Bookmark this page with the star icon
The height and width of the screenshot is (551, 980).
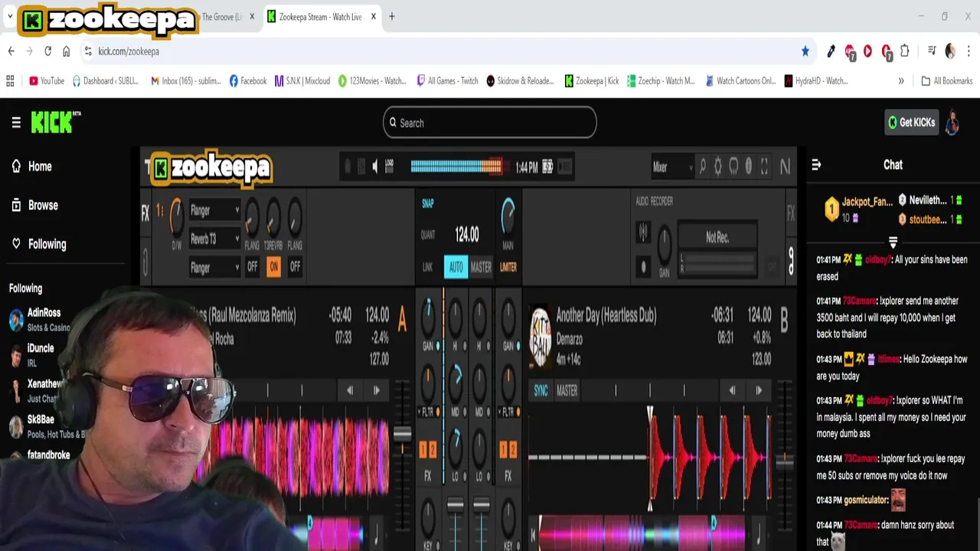[805, 51]
